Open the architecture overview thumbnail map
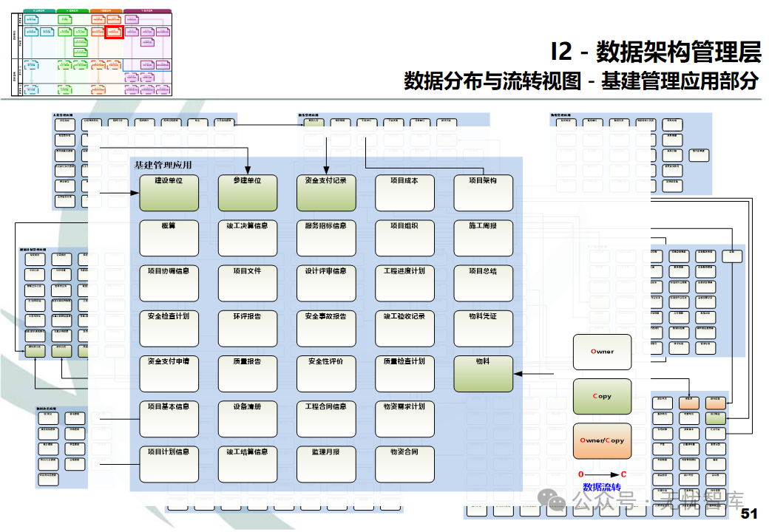The width and height of the screenshot is (769, 532). (91, 52)
